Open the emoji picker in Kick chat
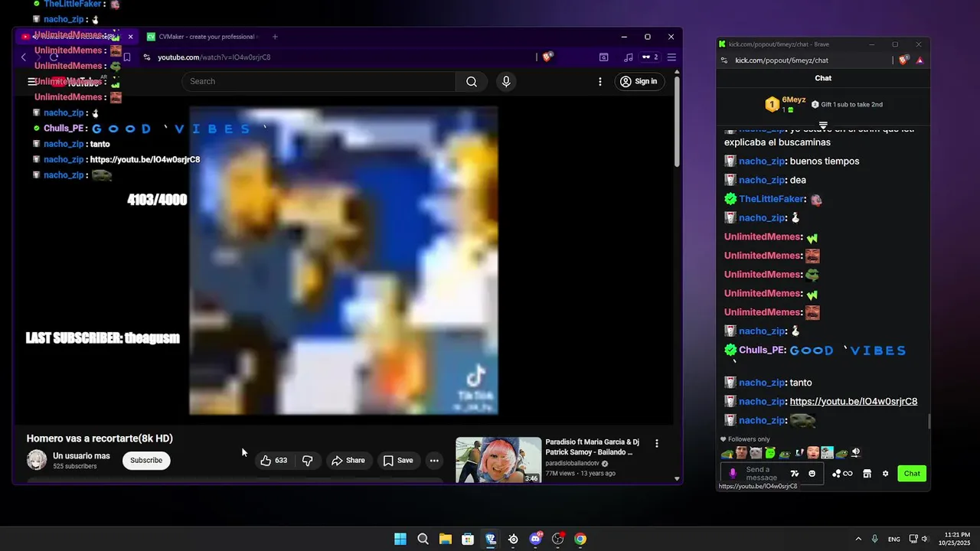Viewport: 980px width, 551px height. pyautogui.click(x=812, y=474)
